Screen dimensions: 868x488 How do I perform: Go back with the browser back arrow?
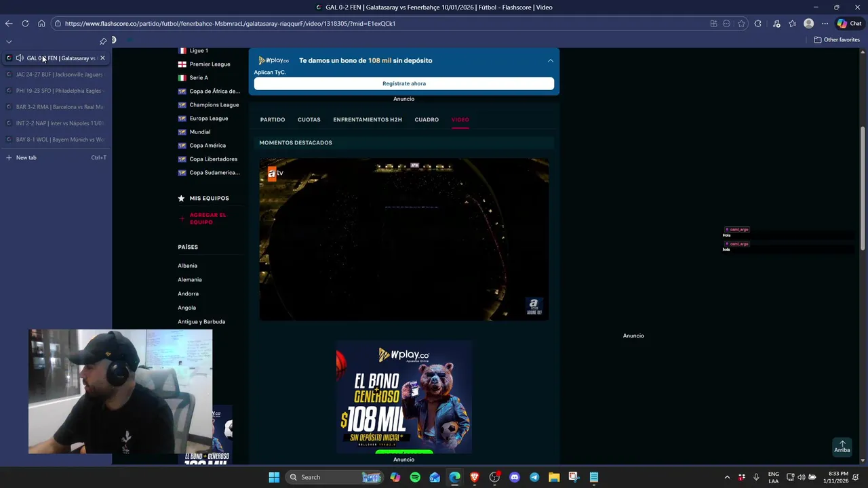click(x=9, y=23)
